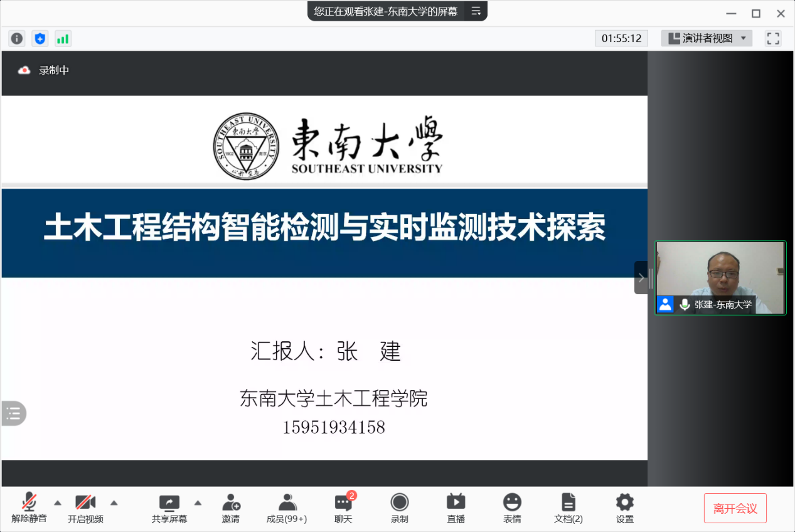The image size is (795, 532).
Task: Open the 邀请 invite icon
Action: [x=230, y=508]
